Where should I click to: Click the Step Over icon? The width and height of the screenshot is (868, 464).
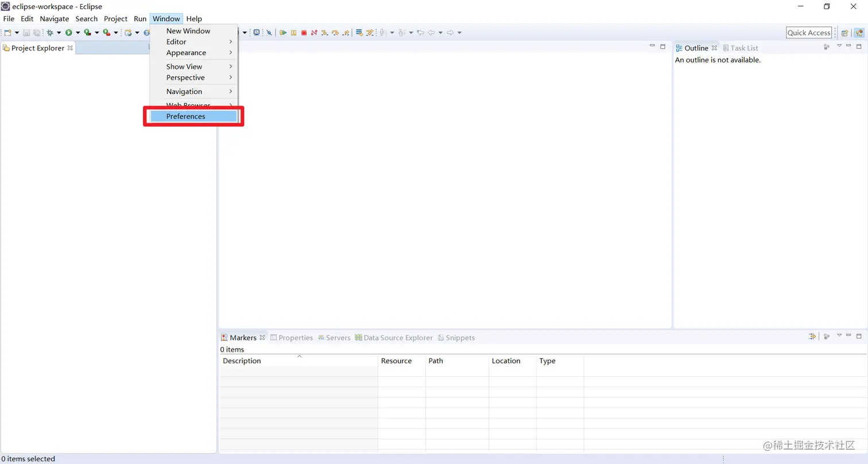tap(335, 33)
